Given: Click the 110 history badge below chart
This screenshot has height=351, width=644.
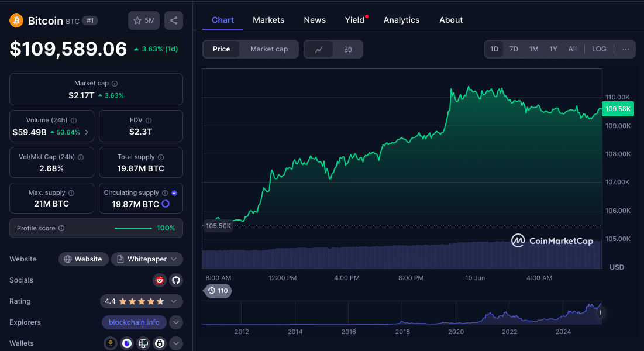Looking at the screenshot, I should [x=218, y=291].
